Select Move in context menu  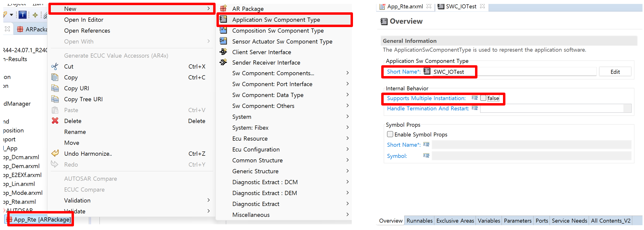72,143
